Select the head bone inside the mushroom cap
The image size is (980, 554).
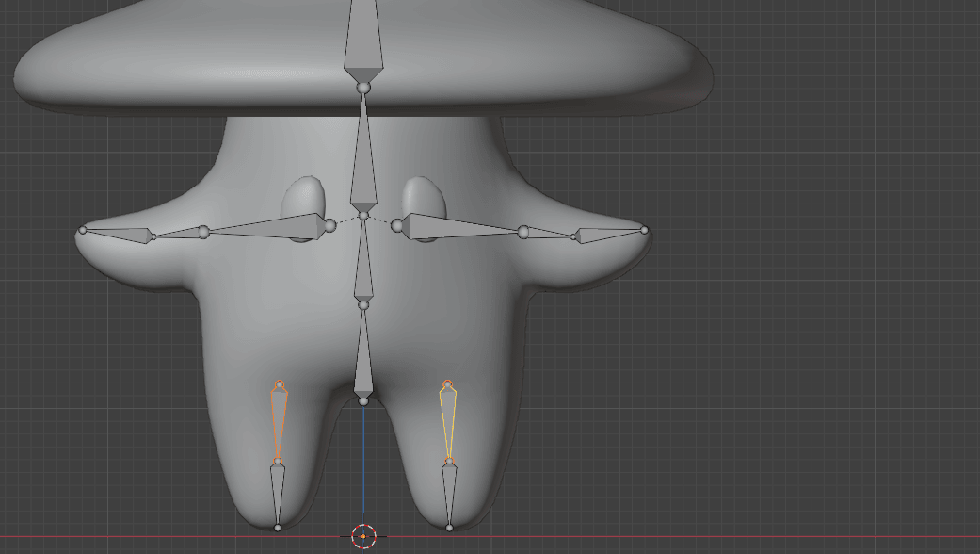[363, 42]
